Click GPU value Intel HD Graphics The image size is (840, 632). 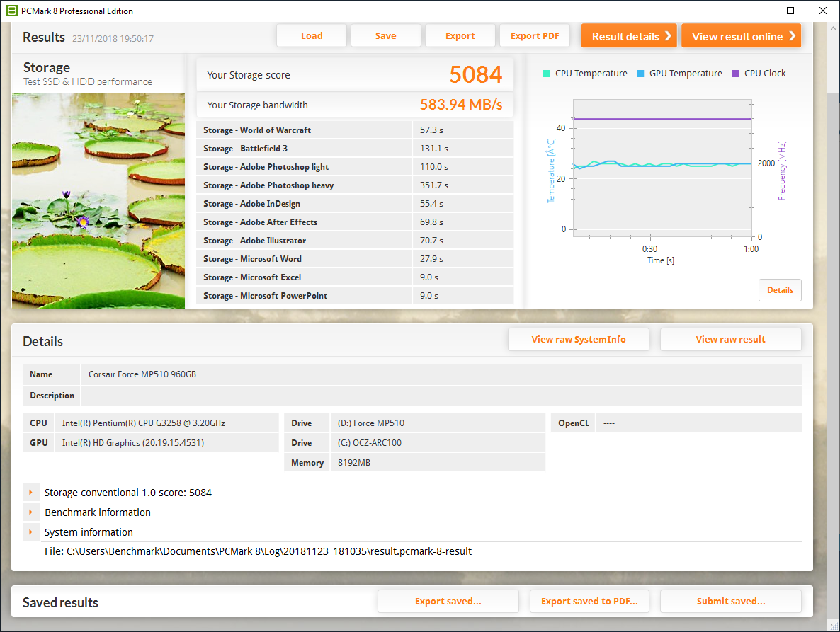(x=133, y=442)
